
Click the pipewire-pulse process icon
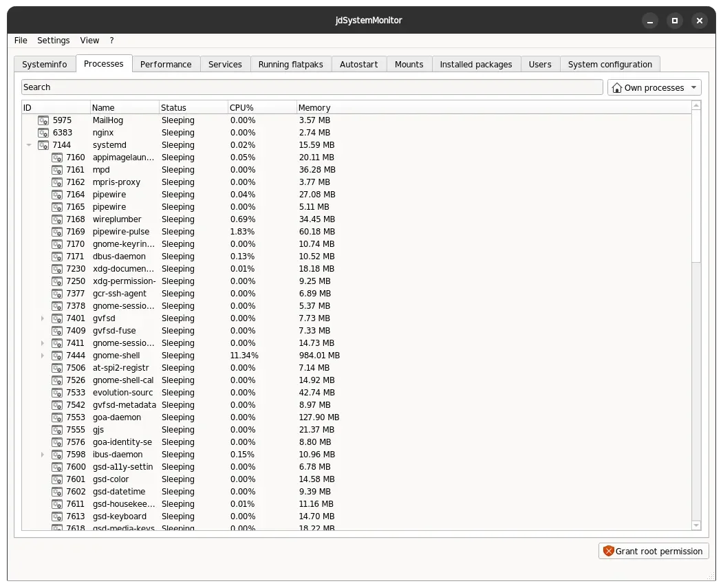tap(57, 232)
